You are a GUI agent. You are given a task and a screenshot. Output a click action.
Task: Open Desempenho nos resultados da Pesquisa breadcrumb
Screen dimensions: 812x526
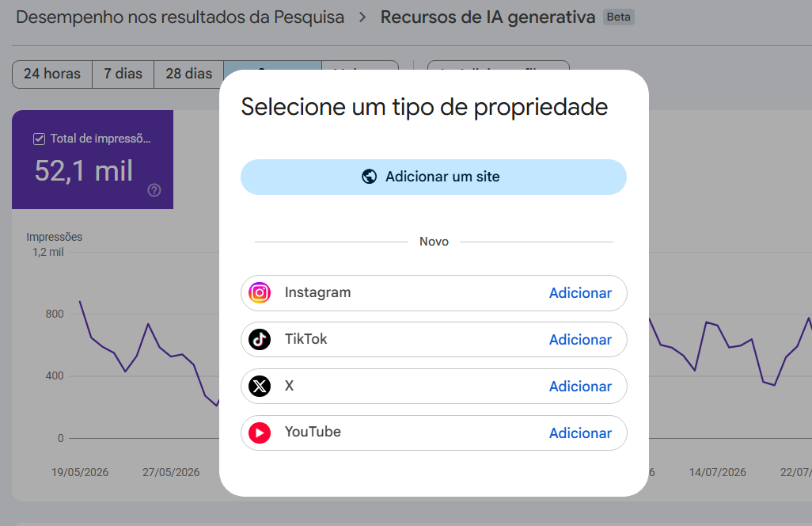click(x=180, y=17)
